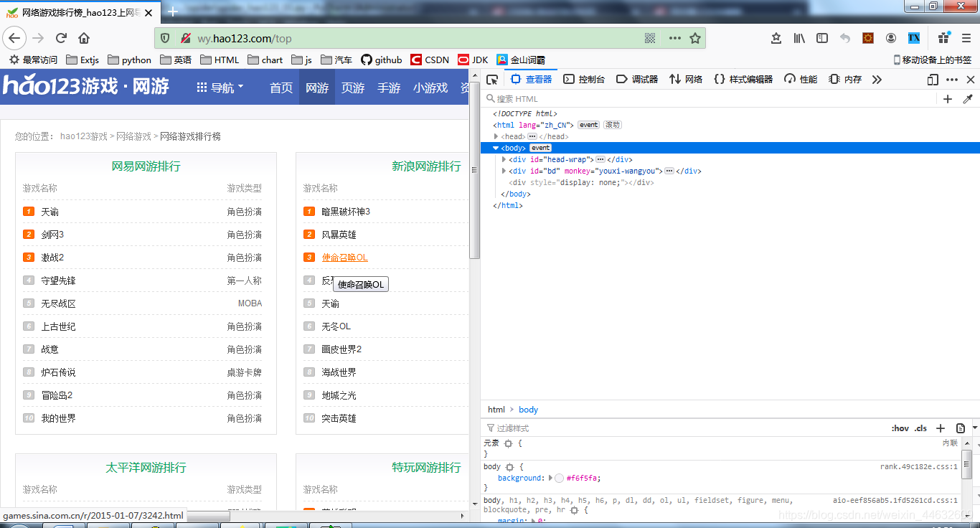Open the 导航 dropdown on hao123 header

220,88
